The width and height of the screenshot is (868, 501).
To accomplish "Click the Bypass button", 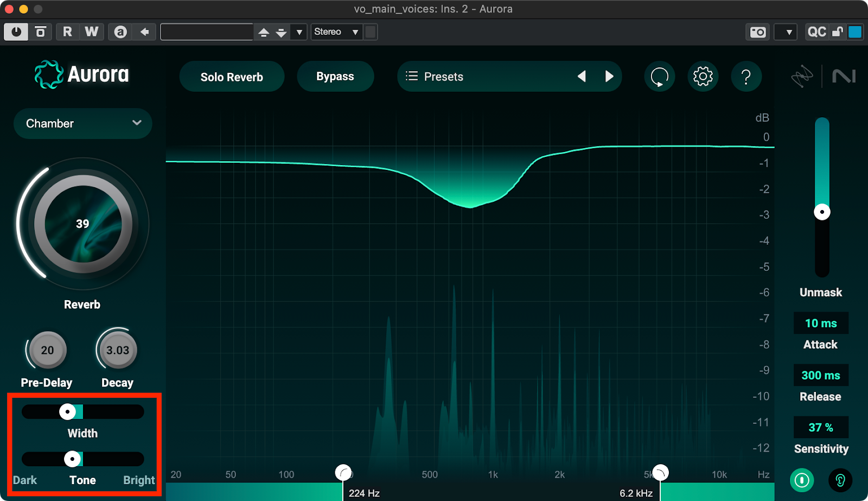I will 335,77.
